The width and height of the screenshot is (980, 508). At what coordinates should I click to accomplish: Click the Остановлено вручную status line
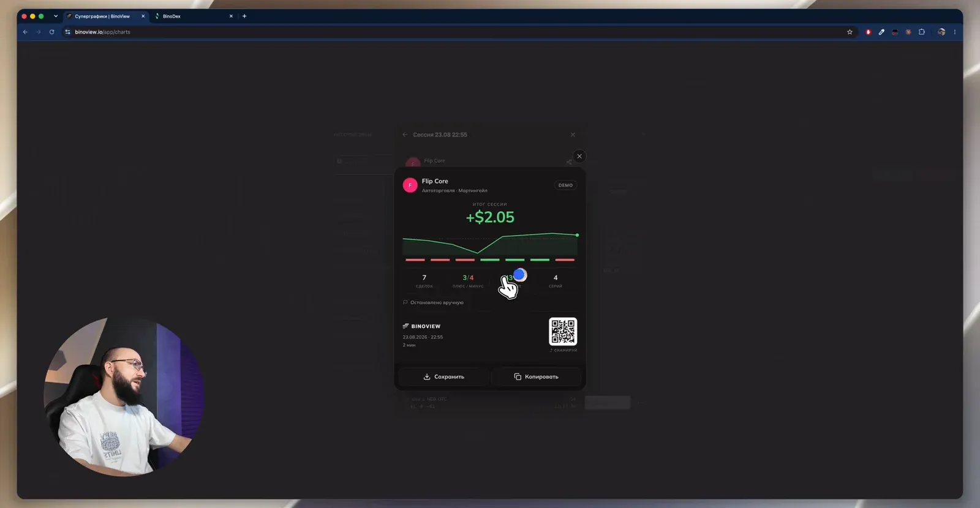coord(433,302)
